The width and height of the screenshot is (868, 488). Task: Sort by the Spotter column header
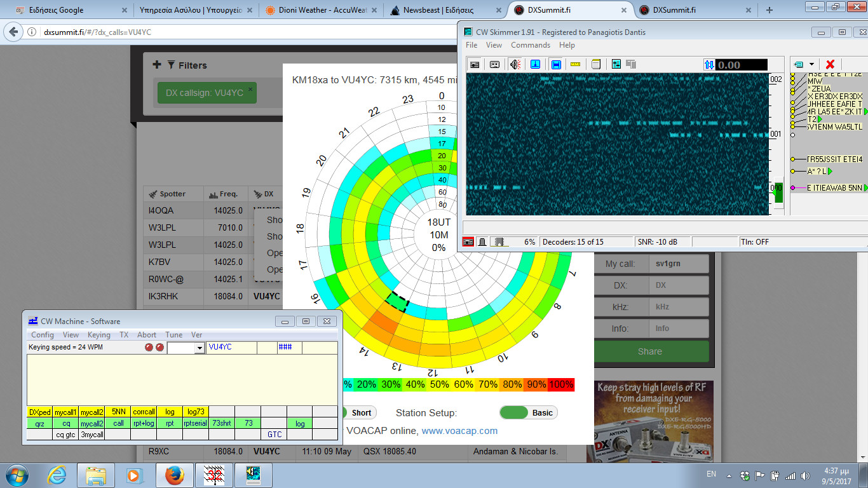(173, 194)
